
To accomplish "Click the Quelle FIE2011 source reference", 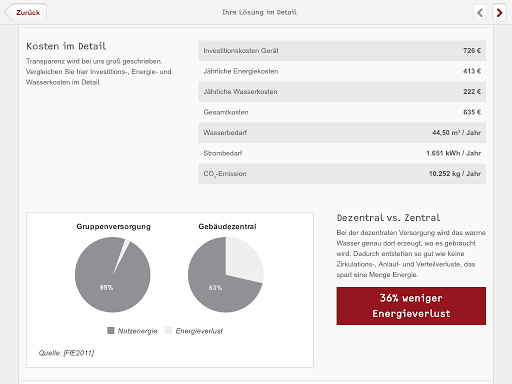I will pyautogui.click(x=66, y=353).
